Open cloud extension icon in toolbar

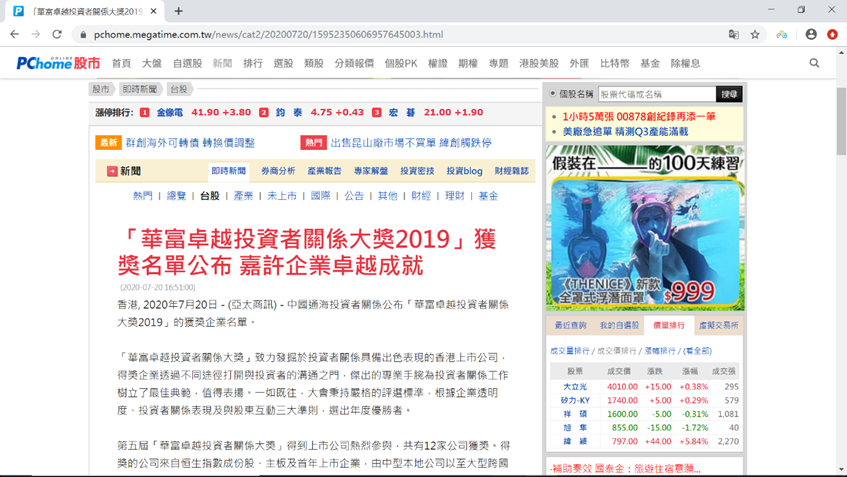(782, 34)
